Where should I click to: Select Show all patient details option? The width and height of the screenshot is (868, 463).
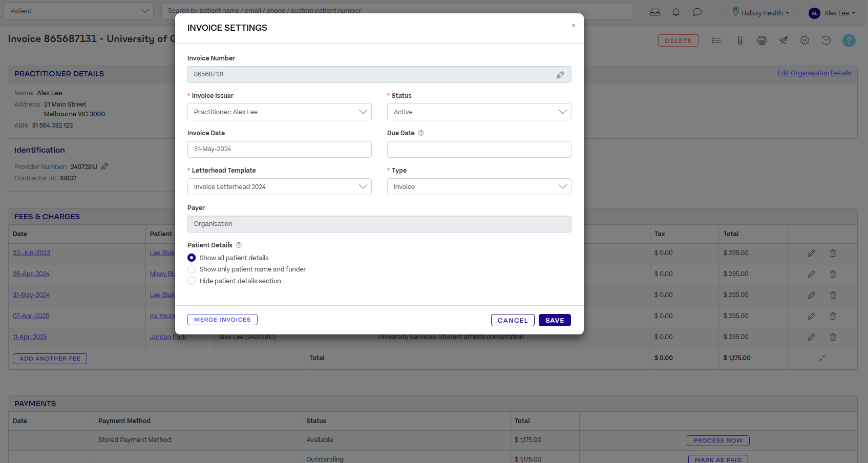point(192,258)
